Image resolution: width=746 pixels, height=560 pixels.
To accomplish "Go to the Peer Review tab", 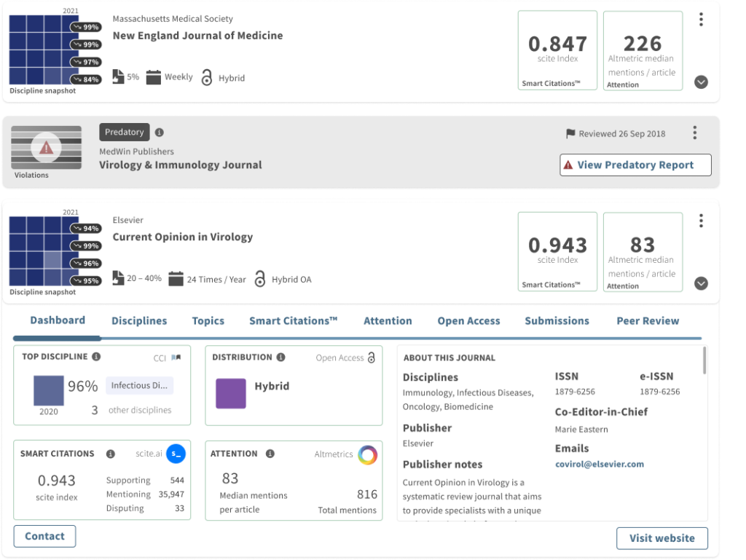I will pyautogui.click(x=648, y=321).
